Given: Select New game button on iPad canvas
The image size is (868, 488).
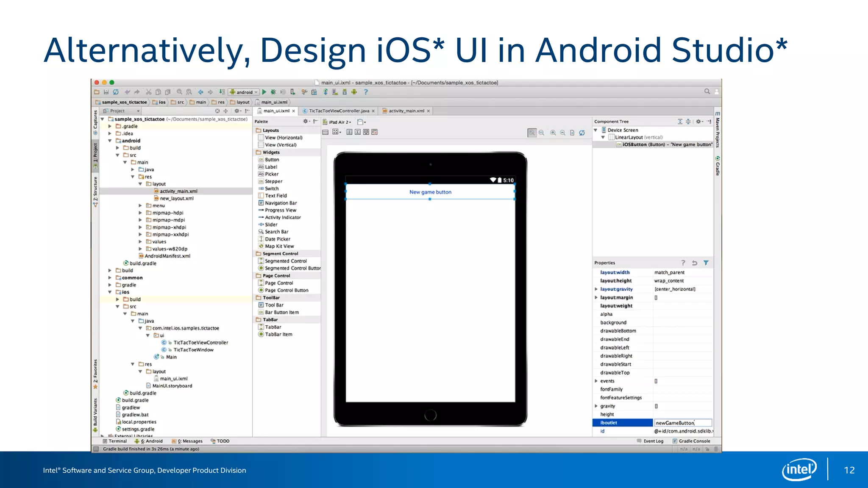Looking at the screenshot, I should click(x=430, y=192).
